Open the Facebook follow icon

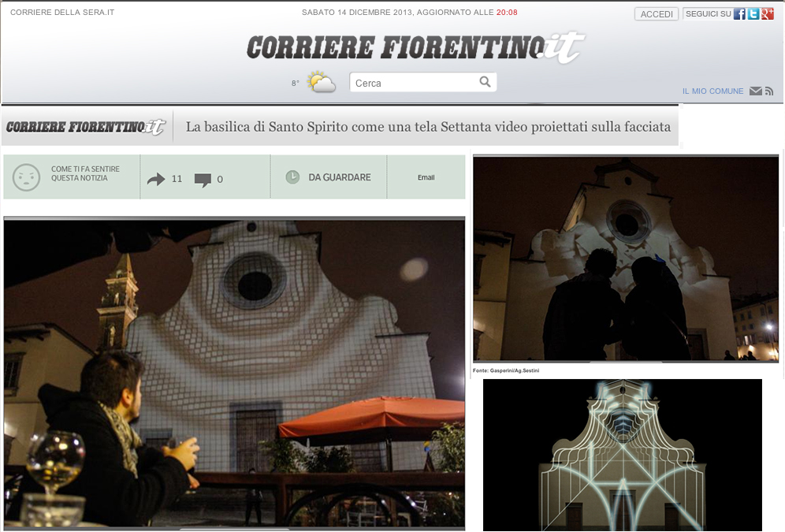pyautogui.click(x=739, y=13)
